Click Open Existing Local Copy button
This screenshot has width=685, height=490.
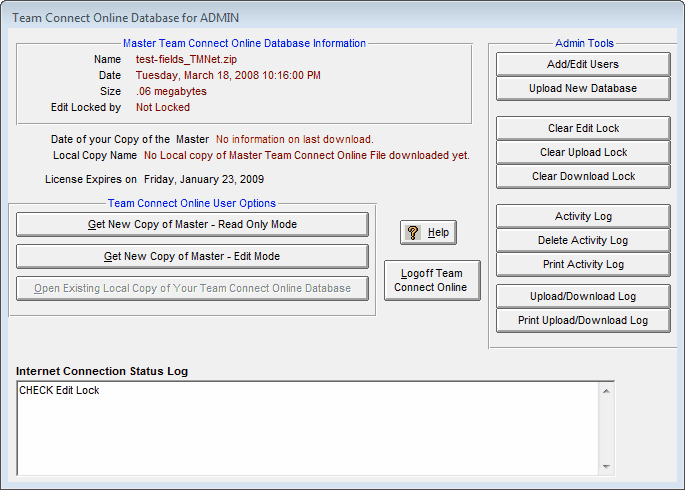tap(192, 288)
